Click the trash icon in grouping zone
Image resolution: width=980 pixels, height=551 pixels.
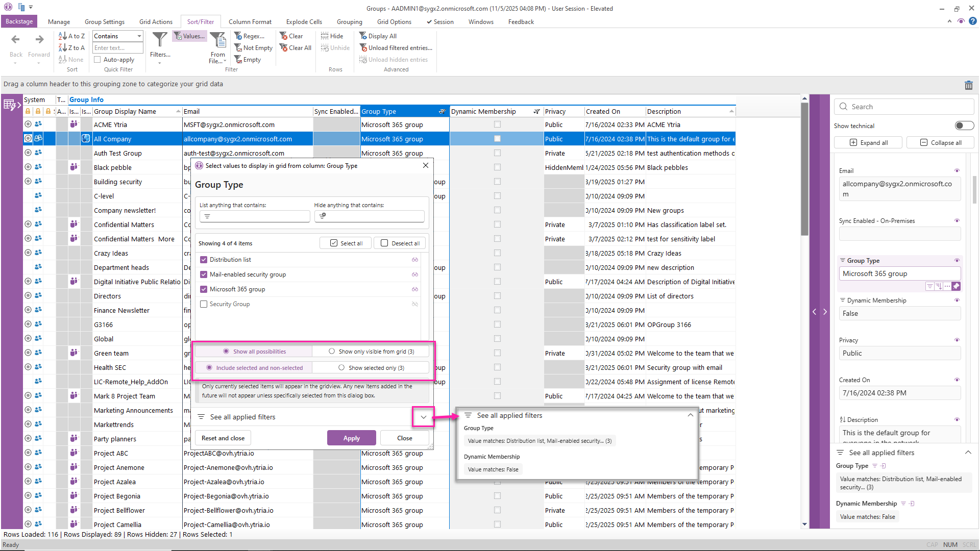(x=968, y=85)
